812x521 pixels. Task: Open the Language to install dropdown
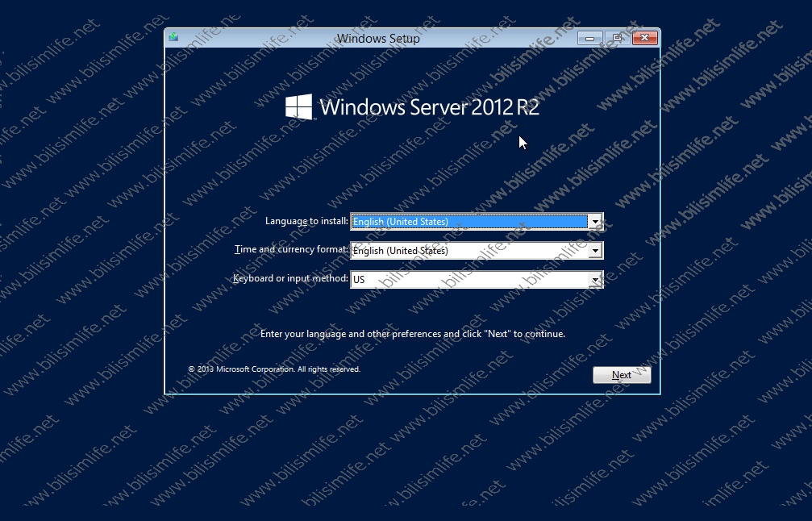477,222
